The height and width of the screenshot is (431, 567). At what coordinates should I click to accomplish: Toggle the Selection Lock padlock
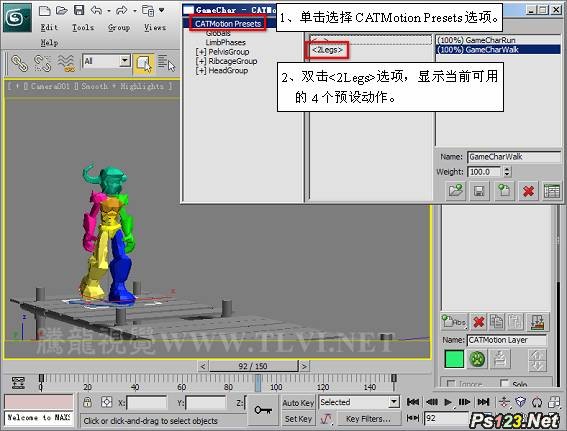pos(88,402)
